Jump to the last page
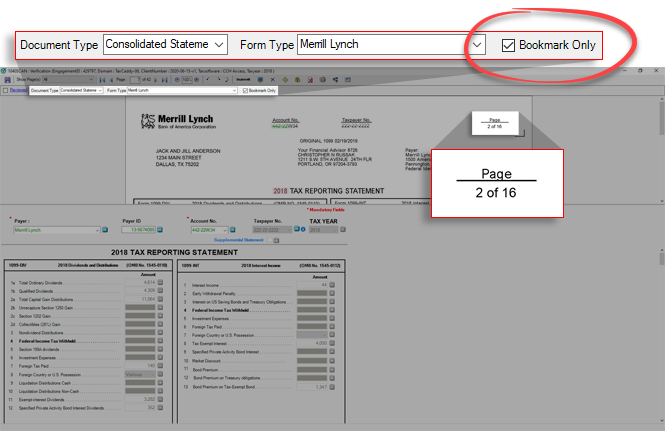Viewport: 665px width, 431px height. click(x=165, y=80)
